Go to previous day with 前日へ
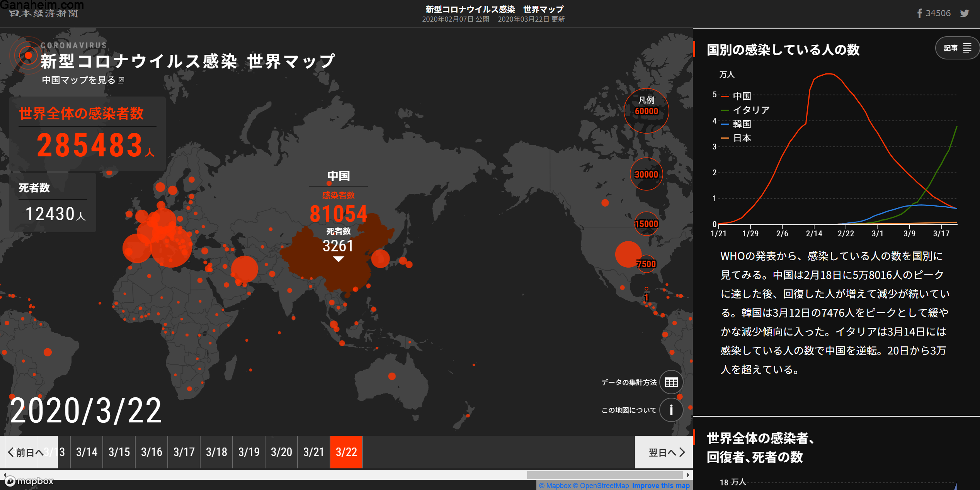 point(26,452)
